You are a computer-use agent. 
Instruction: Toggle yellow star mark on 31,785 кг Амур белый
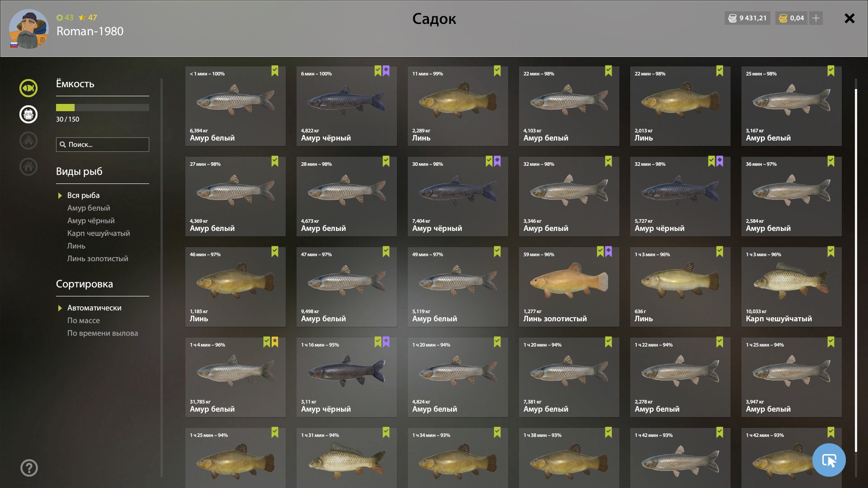(x=275, y=342)
